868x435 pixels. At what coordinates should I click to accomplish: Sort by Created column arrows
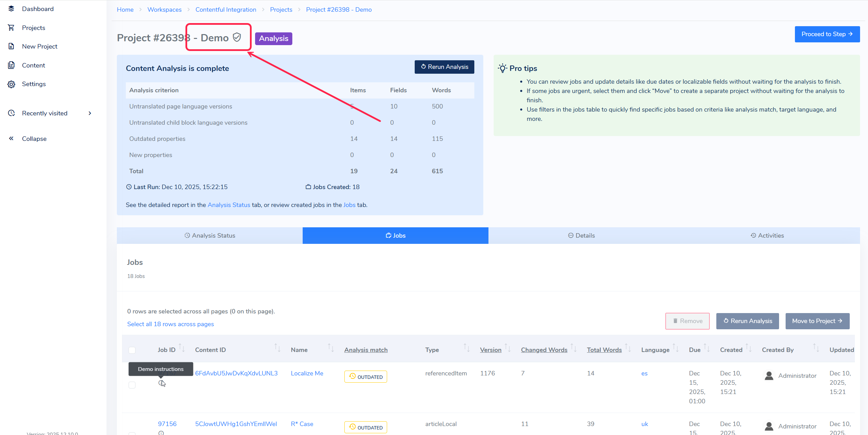tap(749, 348)
